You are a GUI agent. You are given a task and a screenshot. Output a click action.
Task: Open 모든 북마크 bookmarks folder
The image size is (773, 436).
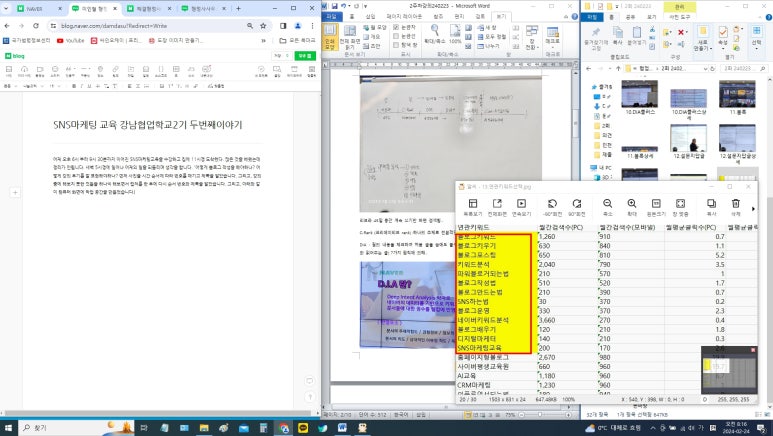coord(297,40)
